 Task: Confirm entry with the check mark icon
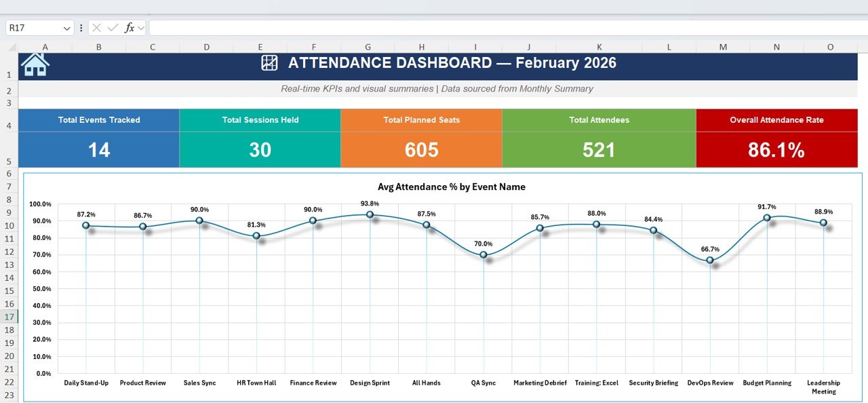pyautogui.click(x=111, y=28)
